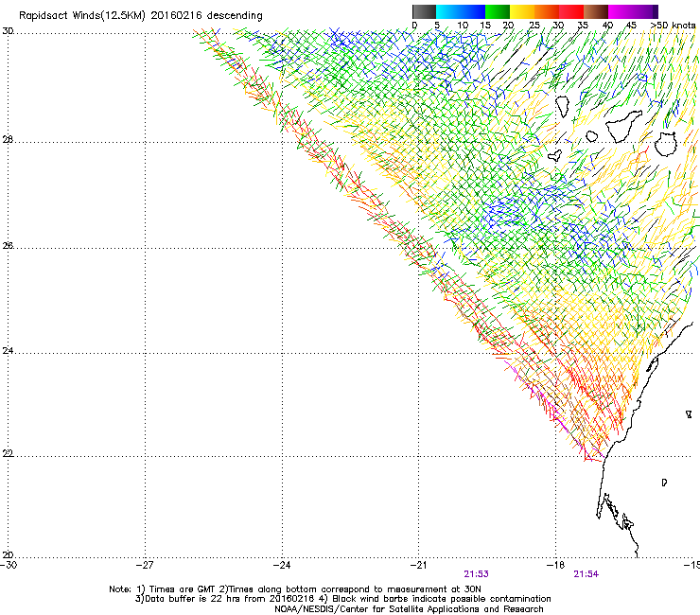
Task: Click the gray 0–5 knots legend swatch
Action: pyautogui.click(x=424, y=11)
